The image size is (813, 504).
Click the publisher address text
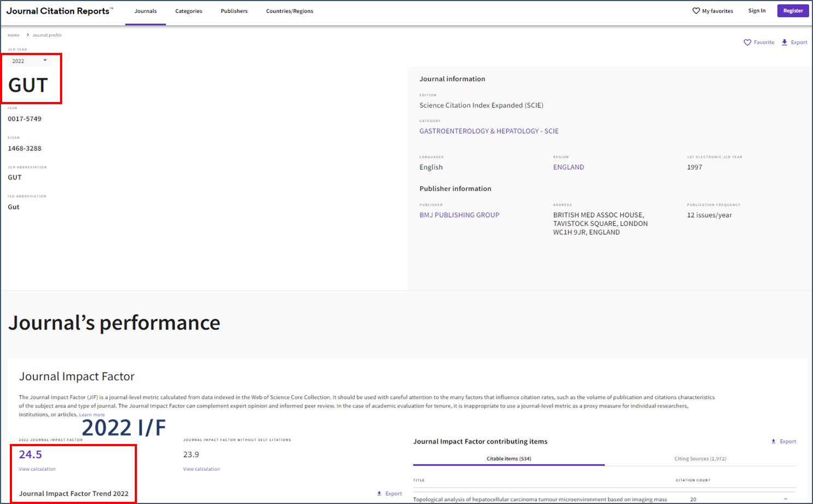pos(601,224)
